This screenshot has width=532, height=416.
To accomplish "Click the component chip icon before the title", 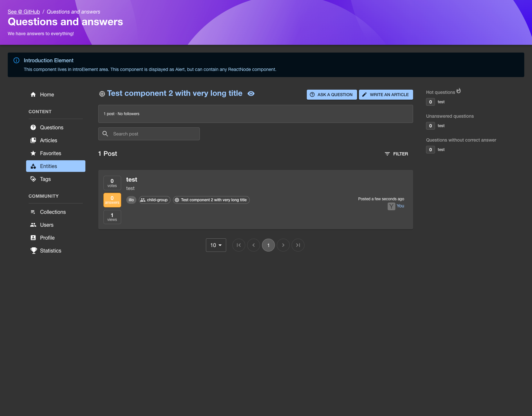I will pos(102,94).
